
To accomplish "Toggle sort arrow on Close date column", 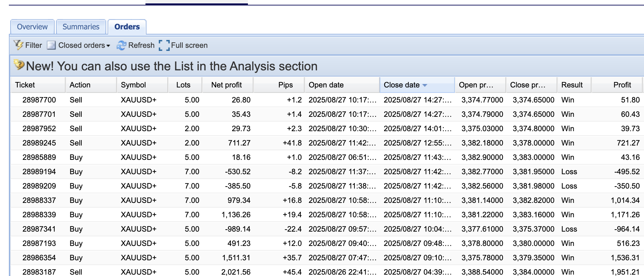I will (x=425, y=85).
